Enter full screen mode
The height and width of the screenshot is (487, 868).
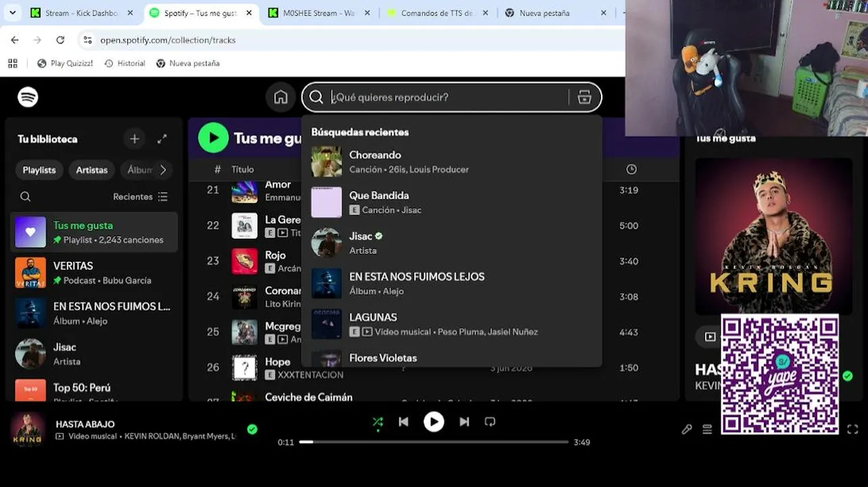853,429
